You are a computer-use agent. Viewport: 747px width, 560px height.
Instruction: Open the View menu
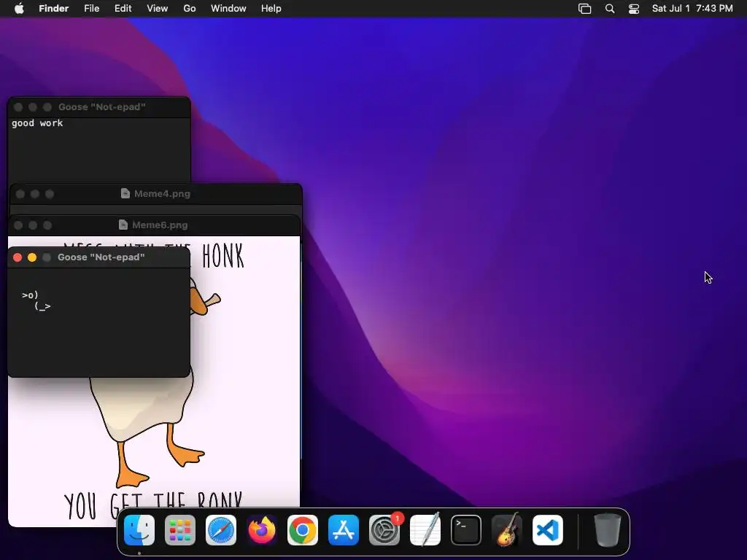click(x=158, y=9)
